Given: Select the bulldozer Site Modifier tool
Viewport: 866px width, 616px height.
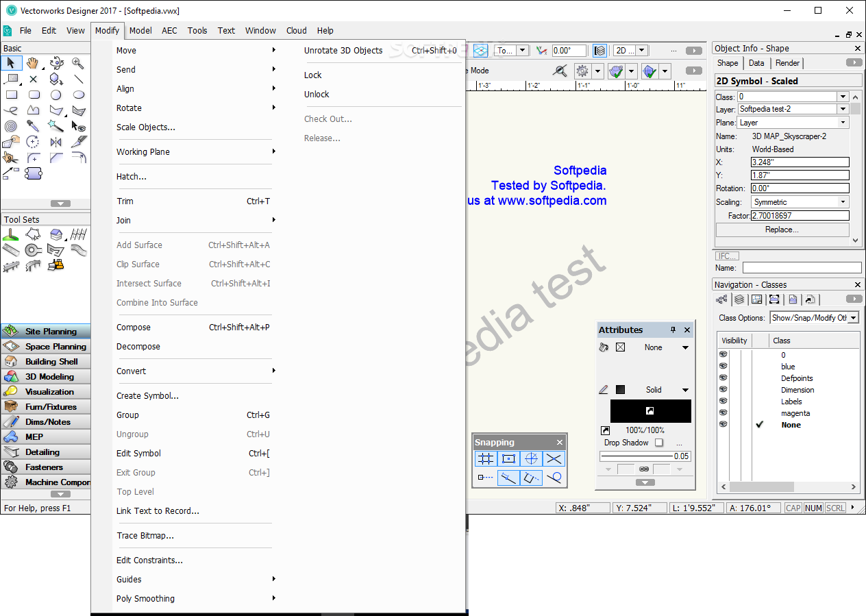Looking at the screenshot, I should tap(56, 264).
